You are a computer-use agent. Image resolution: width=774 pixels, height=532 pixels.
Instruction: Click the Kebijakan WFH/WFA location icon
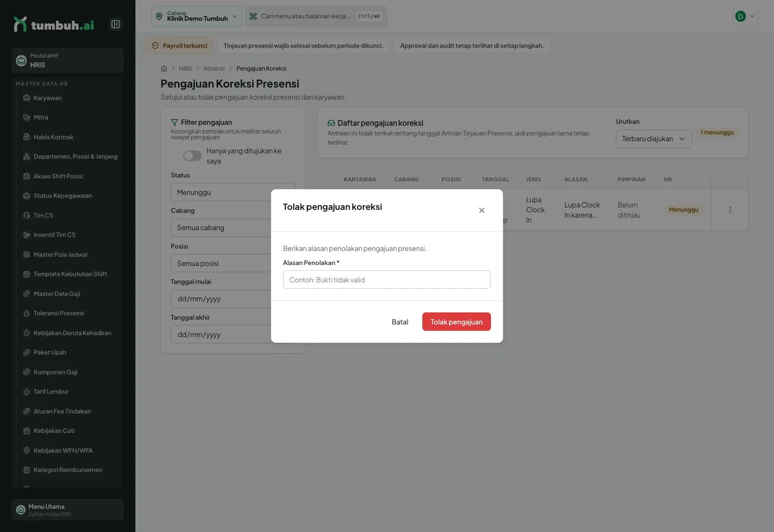tap(27, 450)
